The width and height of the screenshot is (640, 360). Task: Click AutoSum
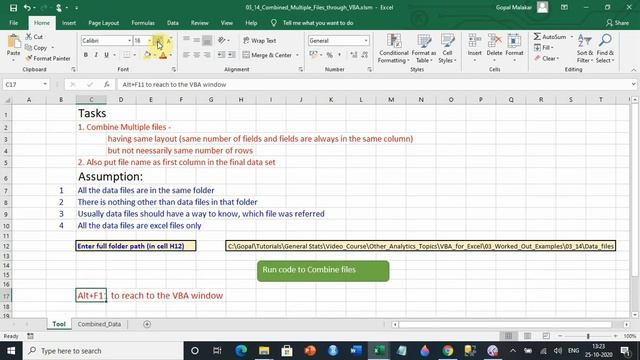pyautogui.click(x=550, y=37)
